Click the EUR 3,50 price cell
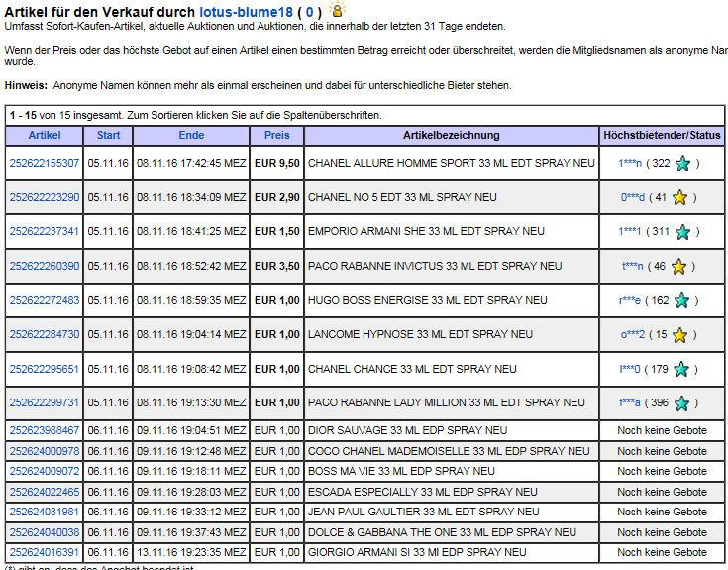This screenshot has width=728, height=570. 276,266
